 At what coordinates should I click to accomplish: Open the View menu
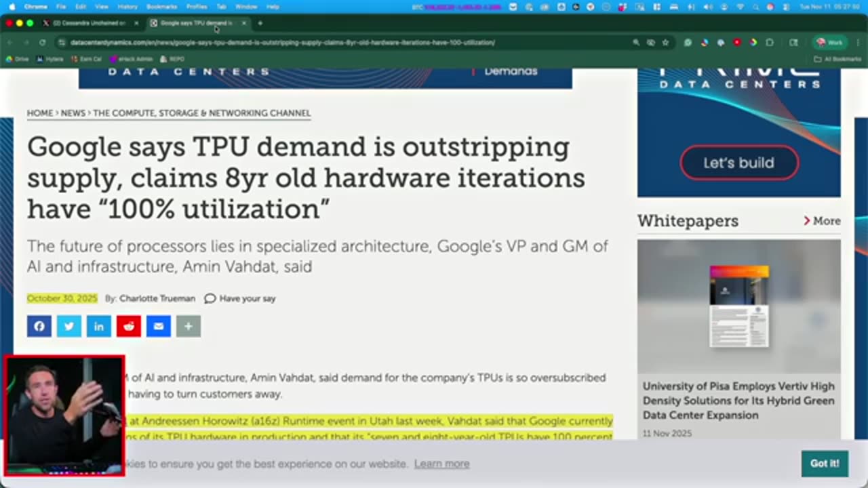pyautogui.click(x=102, y=7)
